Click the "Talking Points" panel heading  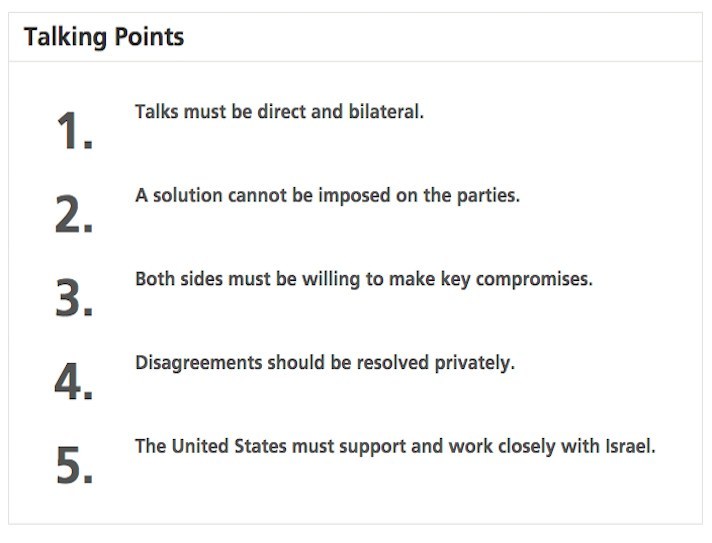click(104, 38)
